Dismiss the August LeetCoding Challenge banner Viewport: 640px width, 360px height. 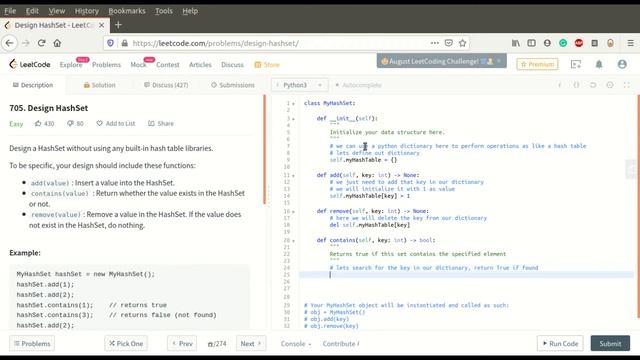pos(499,61)
